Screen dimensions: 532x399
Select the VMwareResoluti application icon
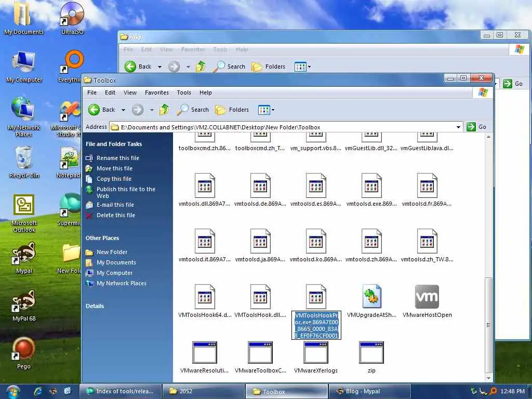point(204,353)
